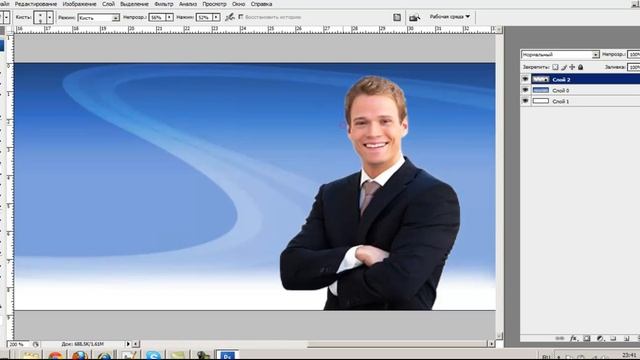This screenshot has width=640, height=360.
Task: Expand the Нажим flow slider arrow
Action: 216,18
